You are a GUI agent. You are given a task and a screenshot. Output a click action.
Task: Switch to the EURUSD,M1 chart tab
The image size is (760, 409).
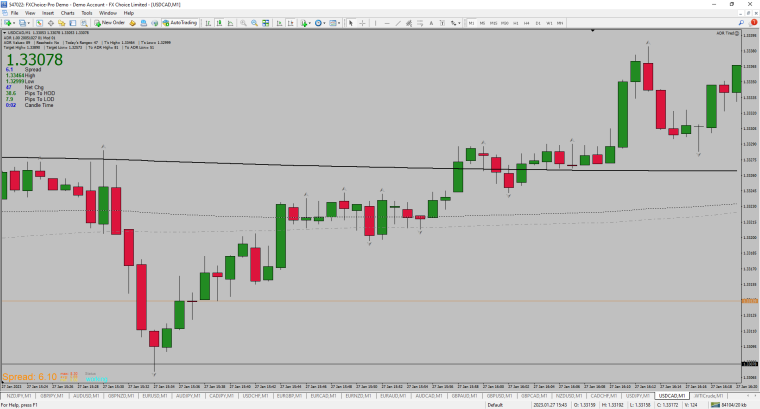coord(154,396)
